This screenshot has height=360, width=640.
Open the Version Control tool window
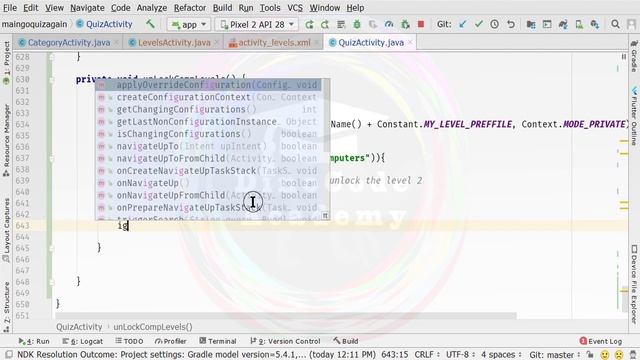tap(285, 341)
